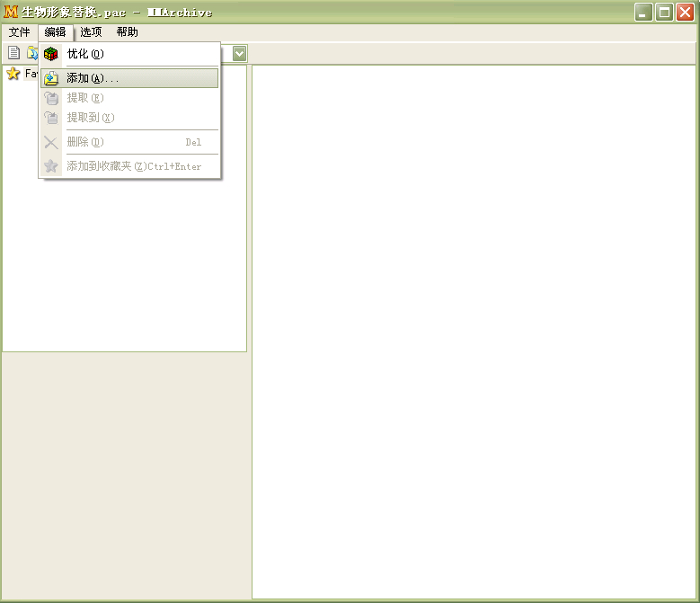Click the 删除(D) delete entry with X icon
700x603 pixels.
coord(85,142)
